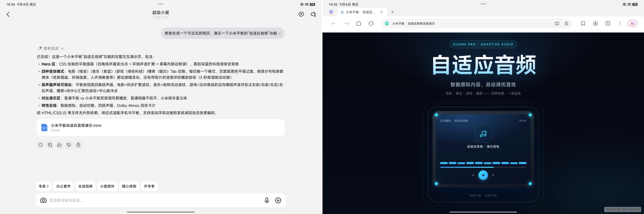Open a new browser tab
This screenshot has width=644, height=214.
[392, 12]
